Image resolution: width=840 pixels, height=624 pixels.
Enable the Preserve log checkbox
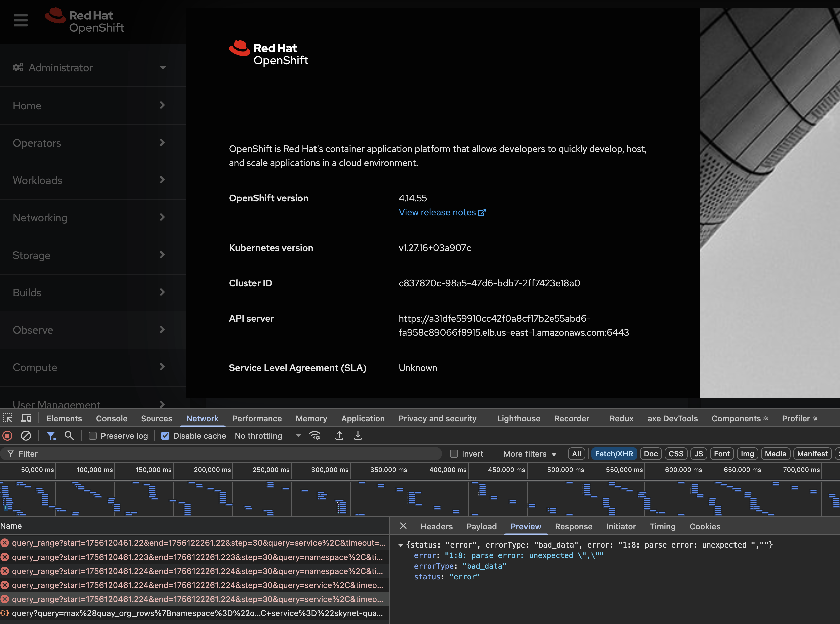(x=93, y=436)
